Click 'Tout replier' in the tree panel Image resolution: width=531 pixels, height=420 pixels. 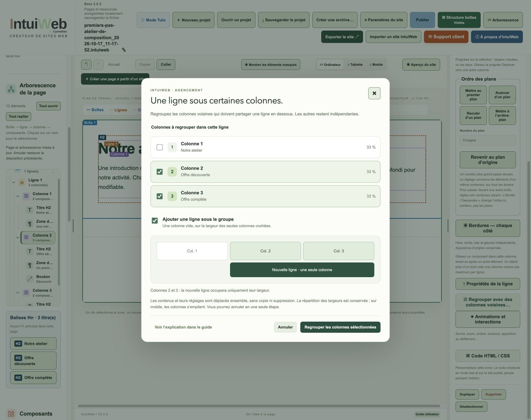point(19,116)
